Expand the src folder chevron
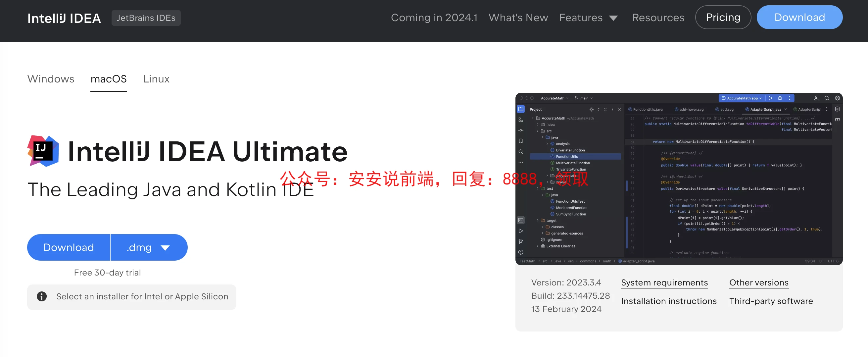The width and height of the screenshot is (868, 357). (x=538, y=131)
